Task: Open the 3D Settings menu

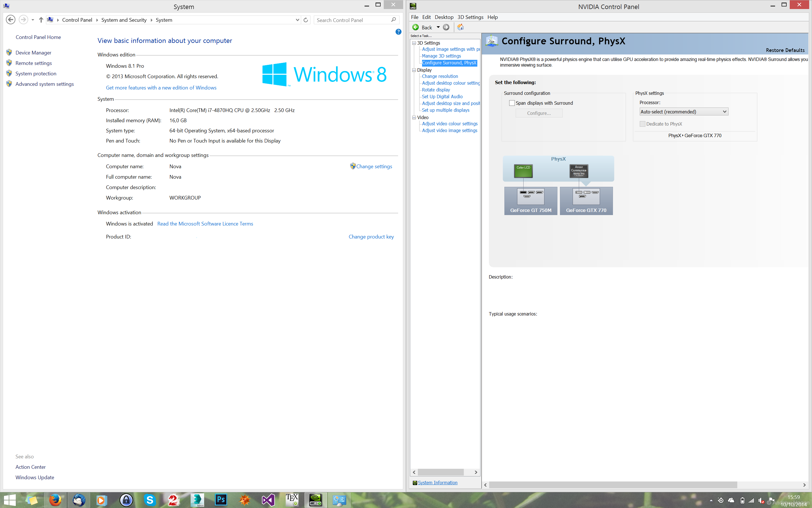Action: [470, 17]
